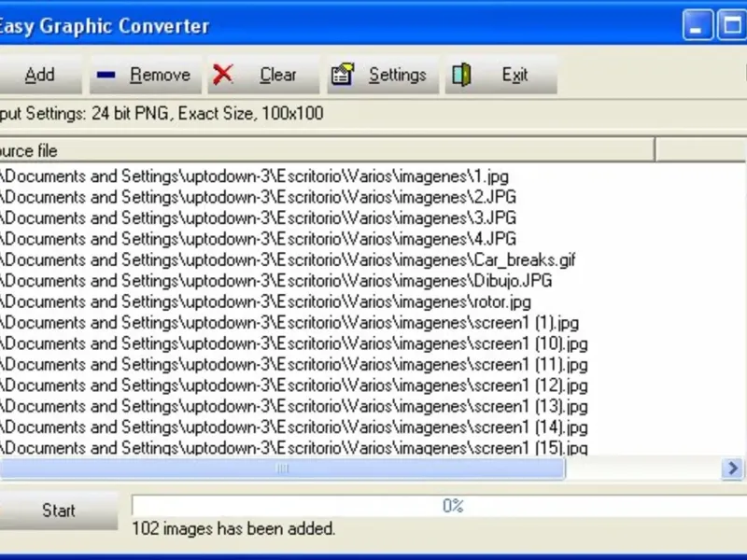Maximize the Easy Graphic Converter window
The width and height of the screenshot is (747, 560).
point(732,25)
